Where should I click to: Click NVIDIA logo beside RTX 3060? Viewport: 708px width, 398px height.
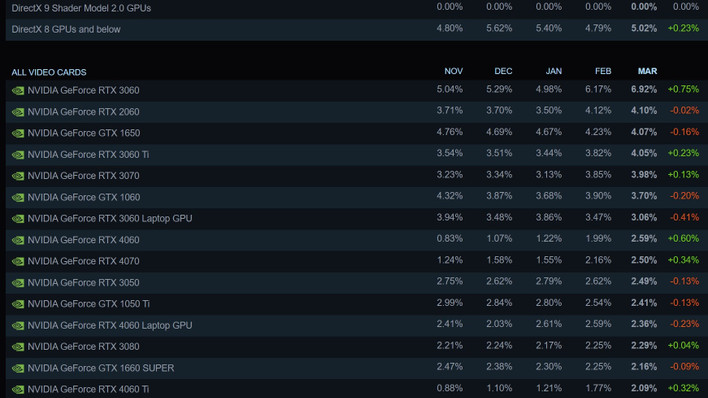[18, 91]
